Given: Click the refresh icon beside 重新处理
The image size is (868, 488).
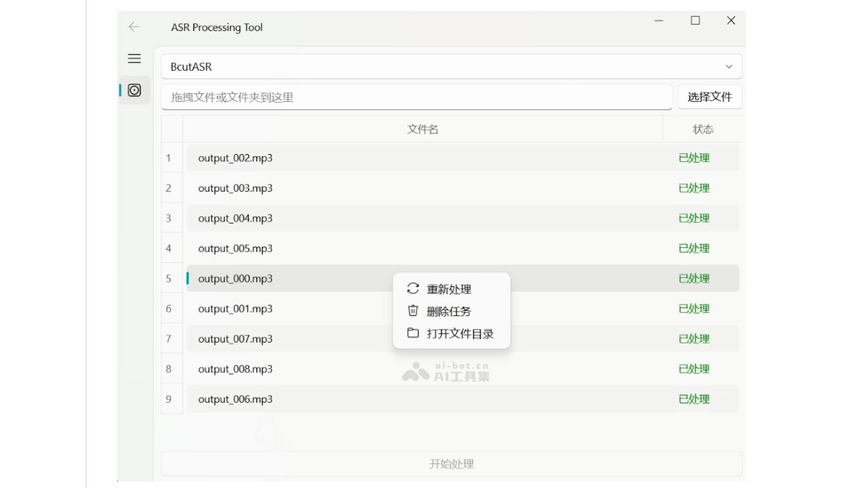Looking at the screenshot, I should (x=412, y=288).
